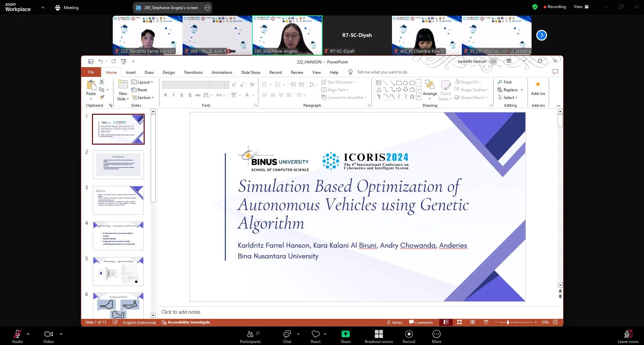The width and height of the screenshot is (644, 345).
Task: Open the React emoji menu
Action: pyautogui.click(x=316, y=337)
